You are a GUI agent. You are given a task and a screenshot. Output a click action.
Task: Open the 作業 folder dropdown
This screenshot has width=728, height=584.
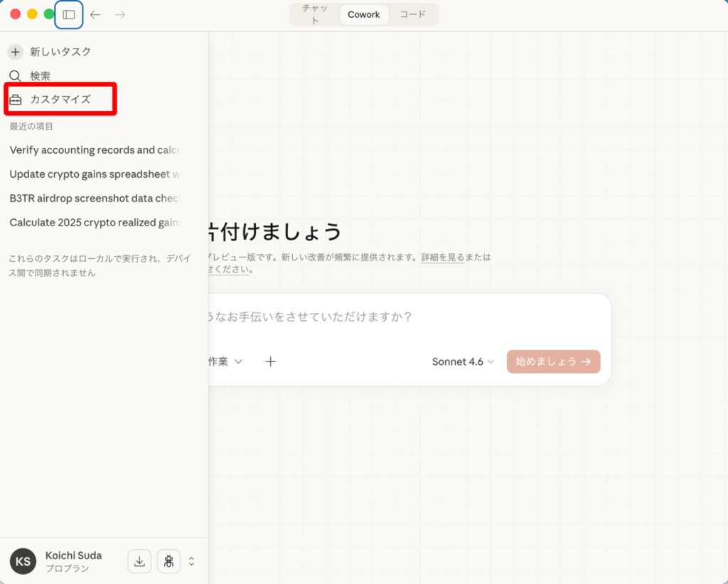(225, 361)
